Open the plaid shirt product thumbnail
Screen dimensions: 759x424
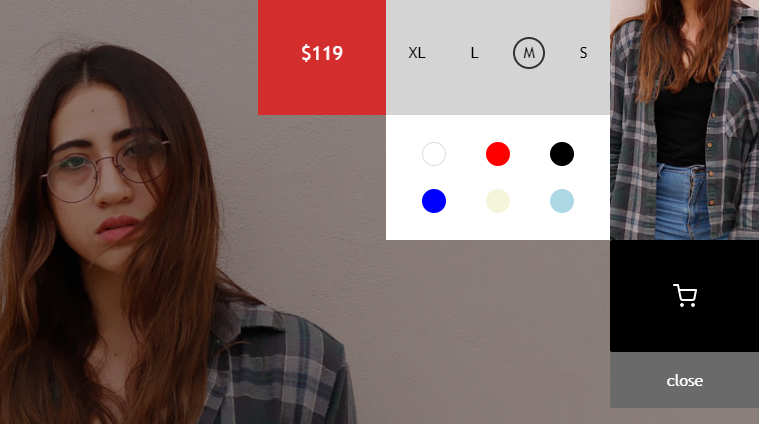[684, 120]
